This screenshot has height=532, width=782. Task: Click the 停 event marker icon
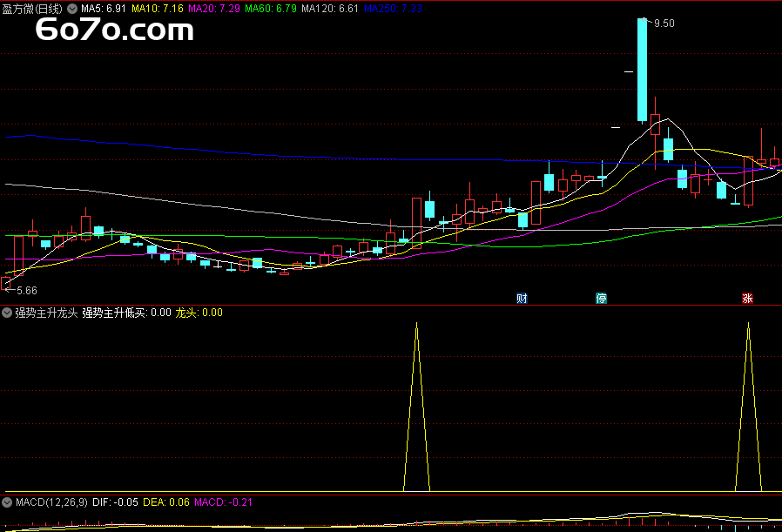click(602, 298)
